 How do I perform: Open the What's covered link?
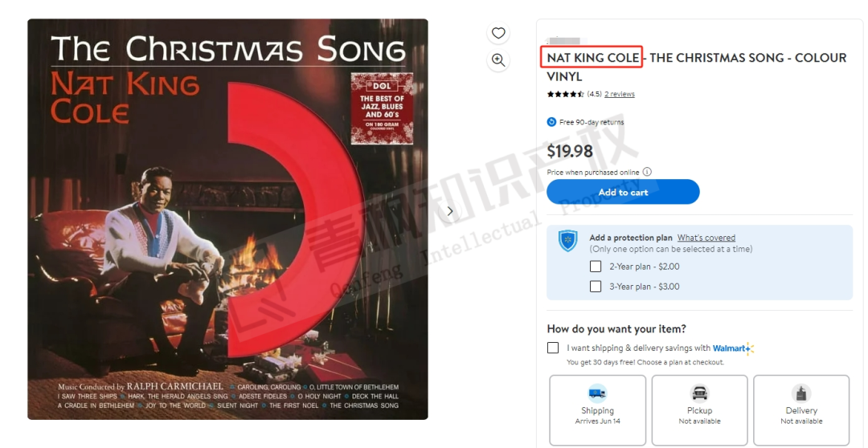tap(706, 238)
